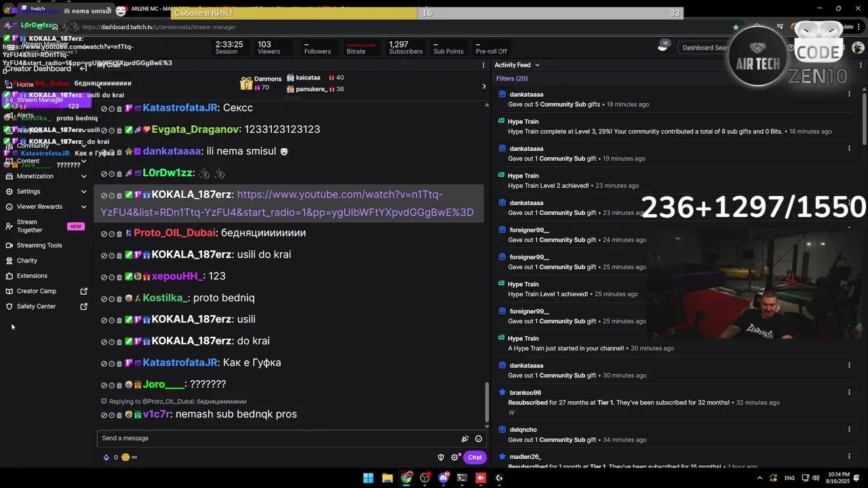Collapse the Creator Dashboard sidebar arrow
Screen dimensions: 868x488
click(x=83, y=68)
